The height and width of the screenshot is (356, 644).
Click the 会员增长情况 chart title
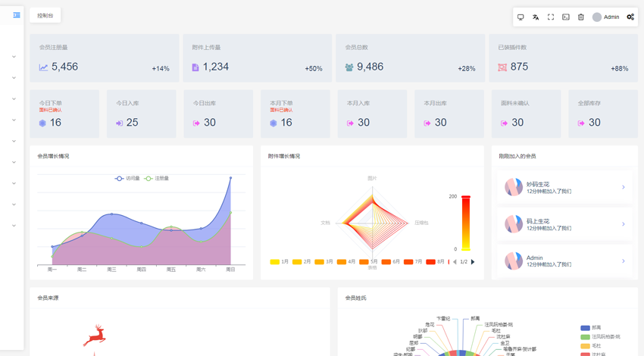coord(53,156)
